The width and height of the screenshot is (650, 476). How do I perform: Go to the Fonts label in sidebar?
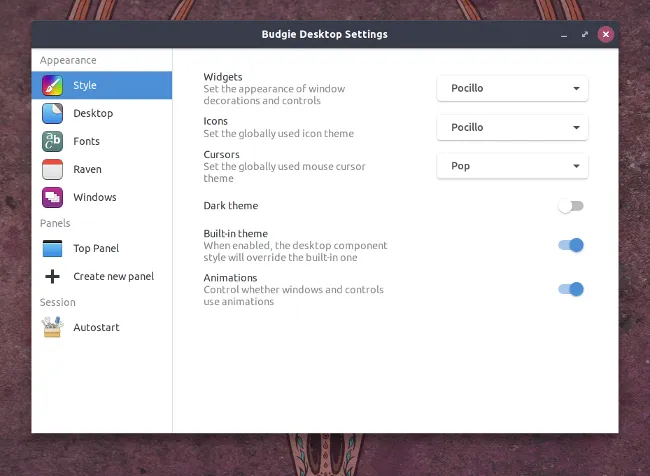pos(87,141)
